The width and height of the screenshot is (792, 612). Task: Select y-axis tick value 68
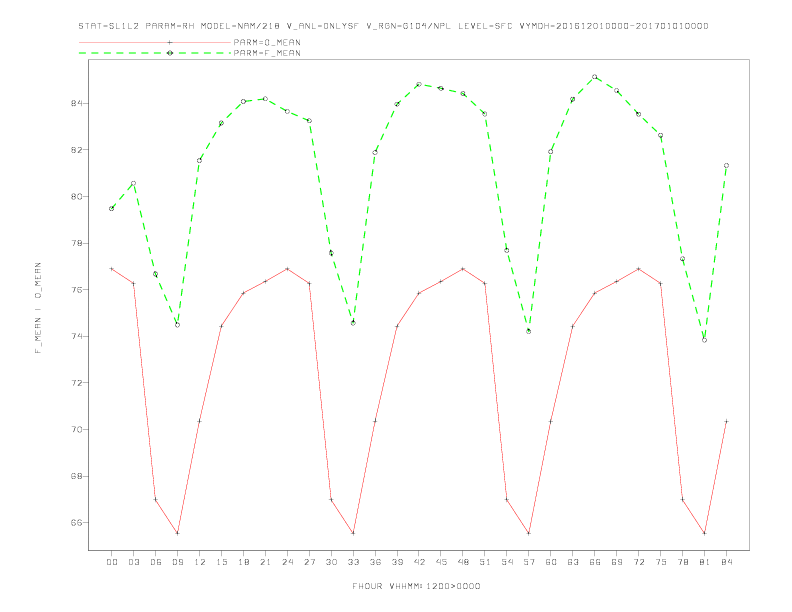(76, 476)
